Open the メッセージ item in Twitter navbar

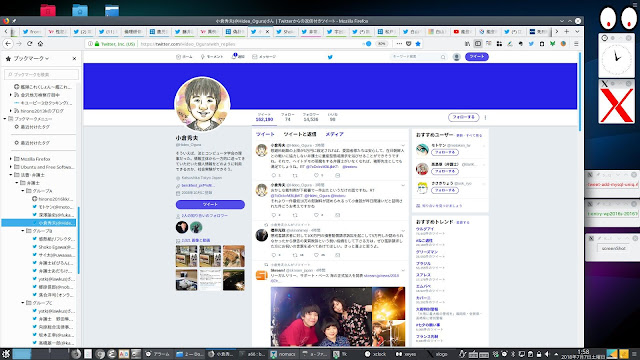click(264, 57)
